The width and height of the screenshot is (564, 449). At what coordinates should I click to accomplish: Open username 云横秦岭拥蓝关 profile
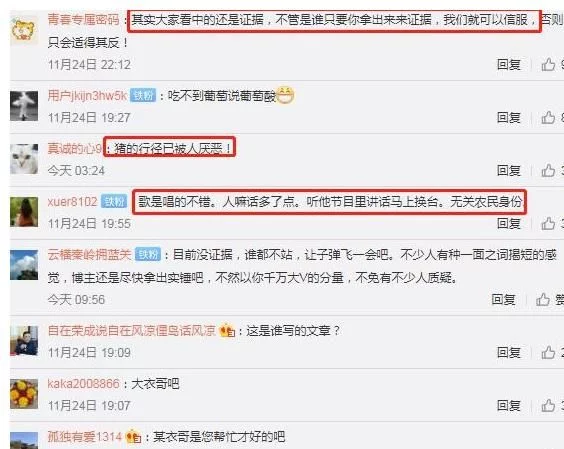pos(89,255)
